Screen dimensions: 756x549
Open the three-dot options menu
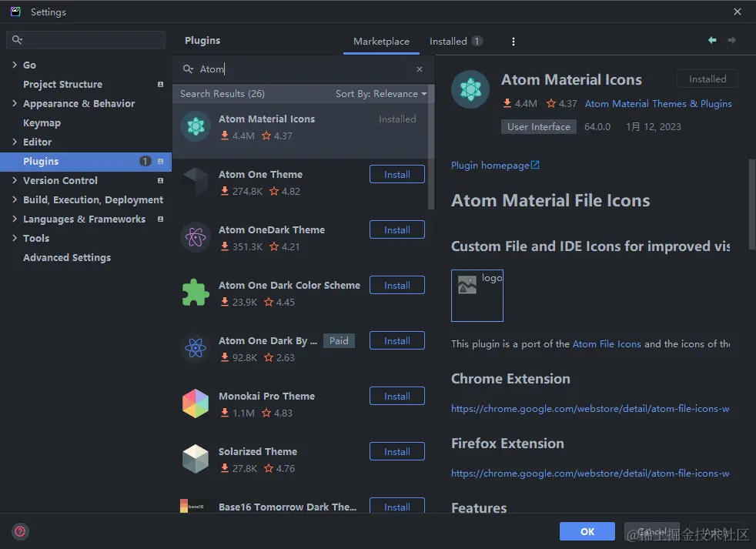click(x=513, y=41)
